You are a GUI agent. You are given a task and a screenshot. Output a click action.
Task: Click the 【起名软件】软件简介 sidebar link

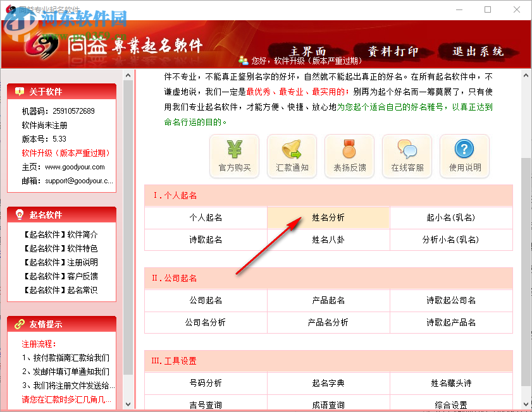coord(61,234)
